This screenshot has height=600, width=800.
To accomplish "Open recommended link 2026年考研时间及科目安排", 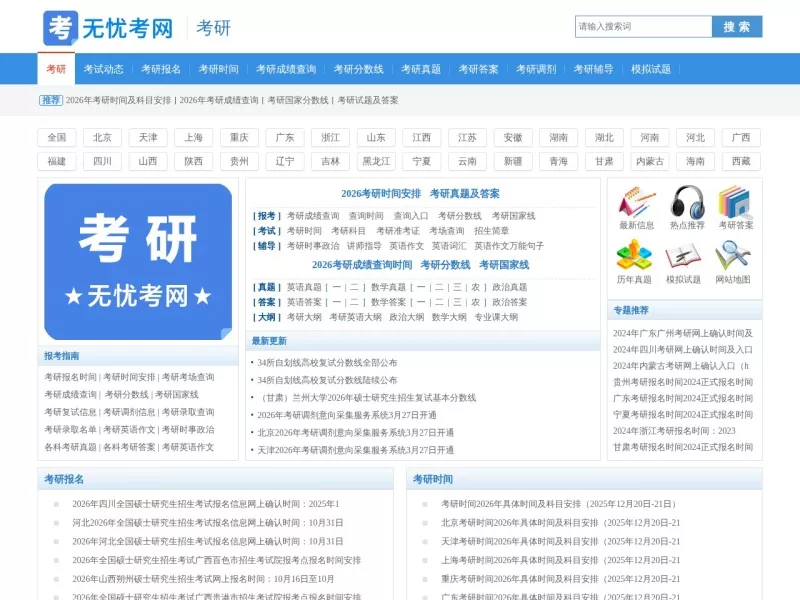I will click(x=118, y=101).
